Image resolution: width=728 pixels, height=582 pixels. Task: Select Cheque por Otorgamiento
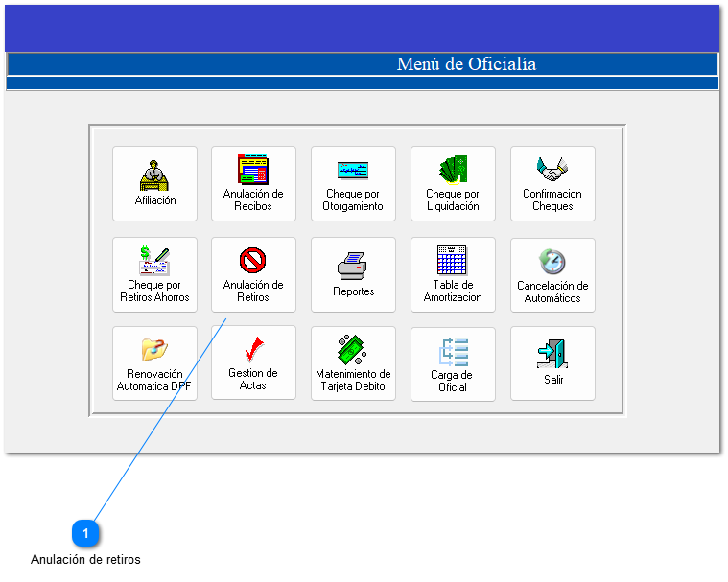(353, 183)
